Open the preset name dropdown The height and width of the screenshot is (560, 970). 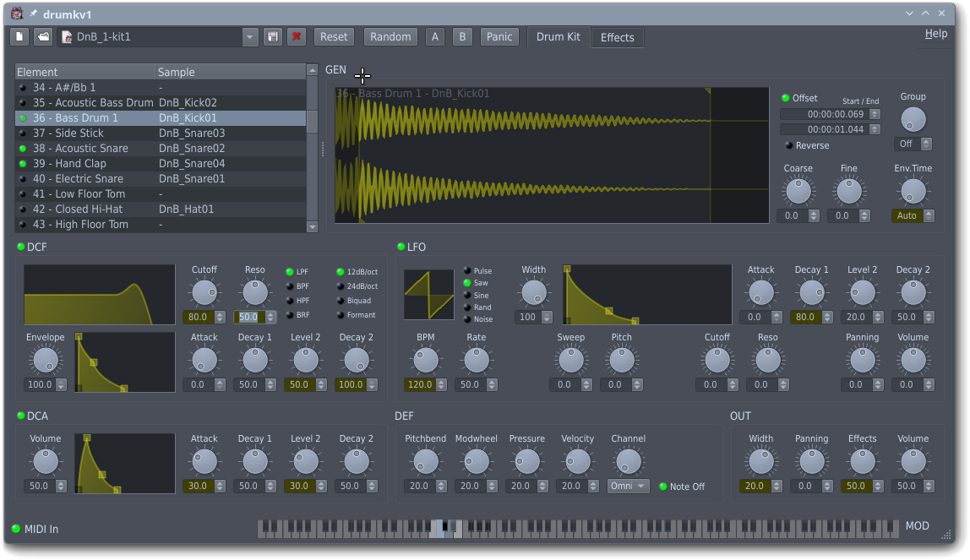[x=249, y=37]
